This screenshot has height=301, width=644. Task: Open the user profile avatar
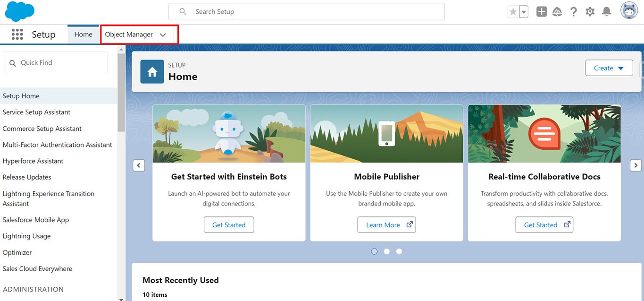click(x=629, y=10)
